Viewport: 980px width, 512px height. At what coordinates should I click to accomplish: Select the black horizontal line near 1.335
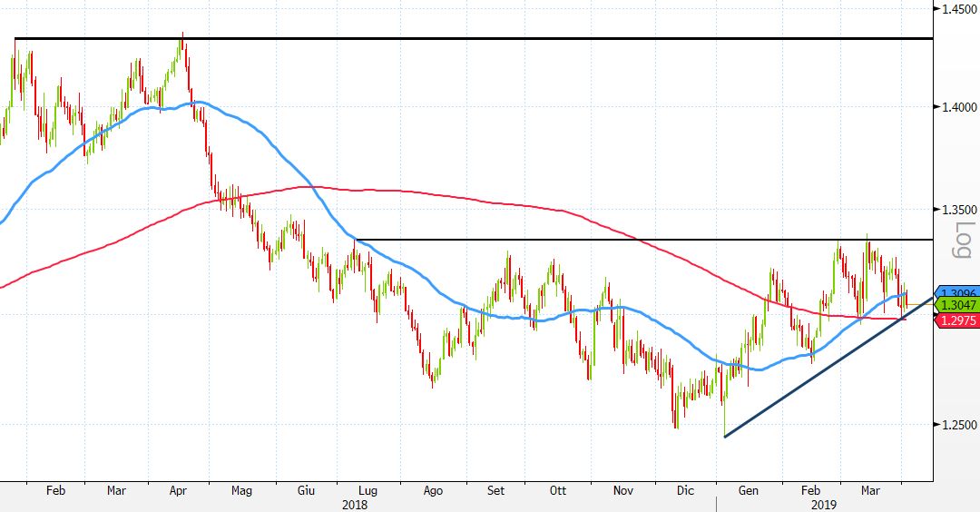coord(643,240)
